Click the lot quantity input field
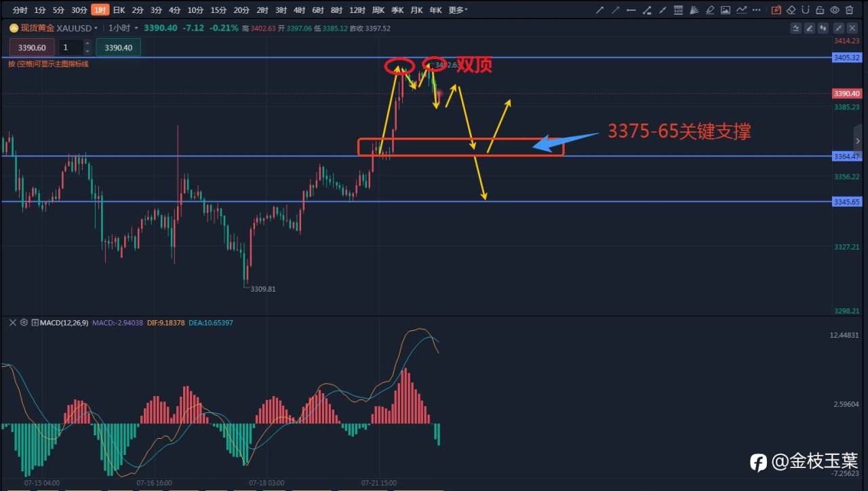Viewport: 868px width, 491px height. coord(71,47)
